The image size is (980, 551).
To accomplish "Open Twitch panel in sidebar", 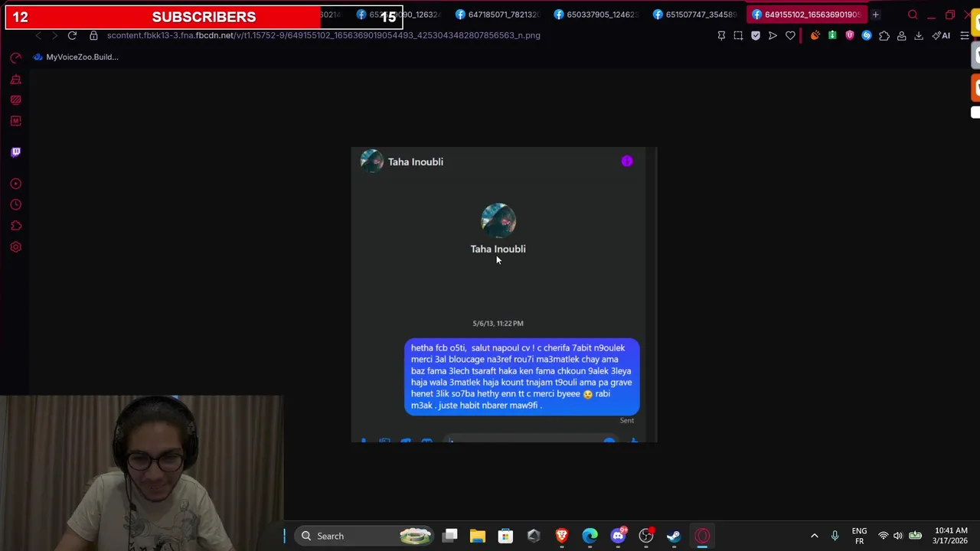I will point(15,152).
